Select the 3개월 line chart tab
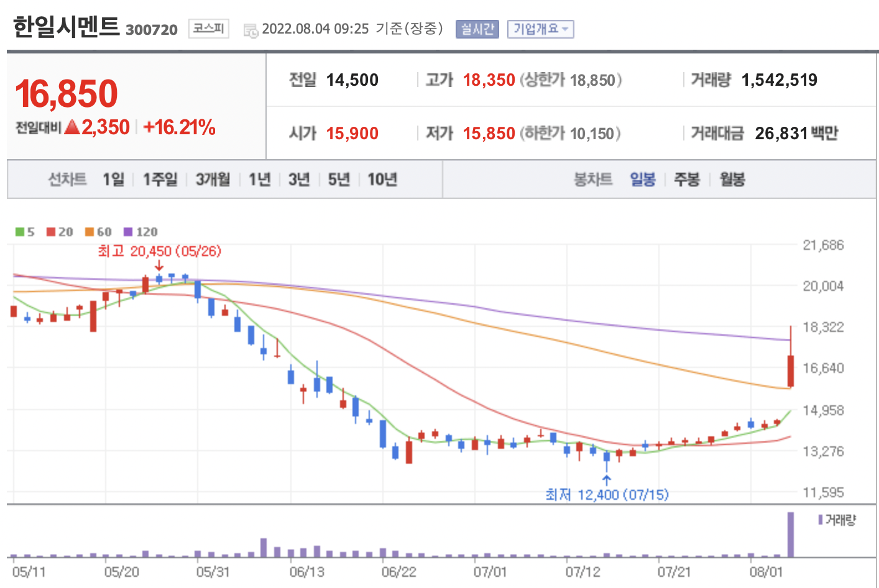The height and width of the screenshot is (588, 879). point(213,180)
